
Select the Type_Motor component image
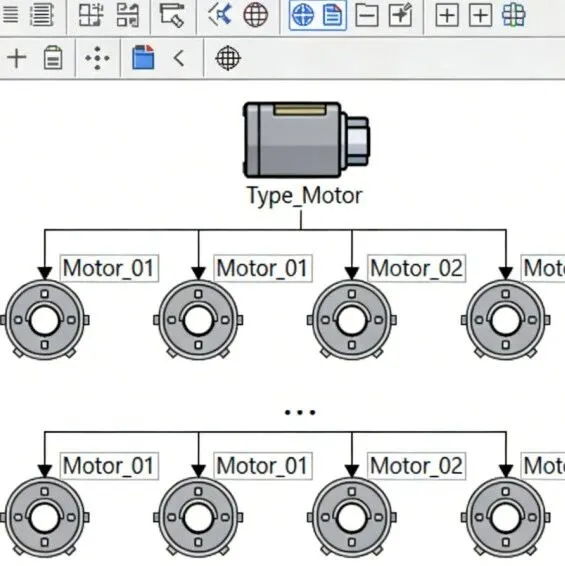coord(306,140)
